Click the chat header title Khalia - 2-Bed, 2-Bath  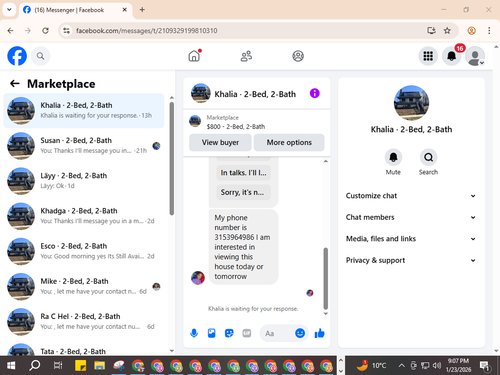tap(255, 94)
